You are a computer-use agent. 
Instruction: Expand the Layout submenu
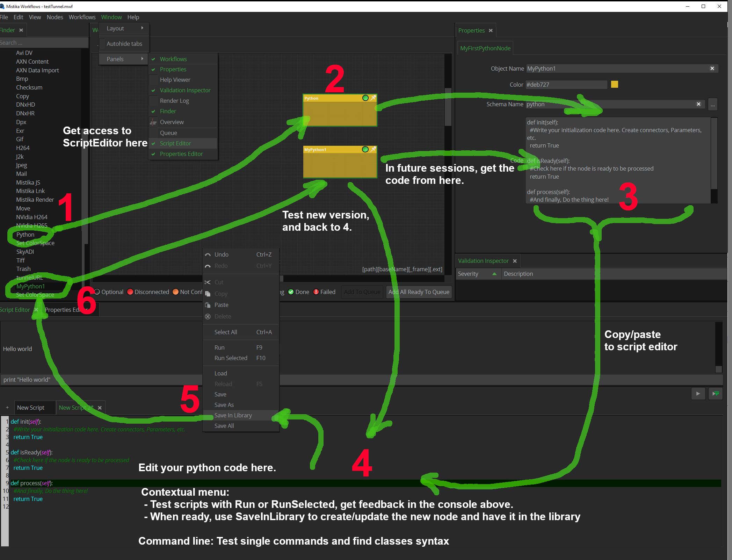[x=124, y=28]
